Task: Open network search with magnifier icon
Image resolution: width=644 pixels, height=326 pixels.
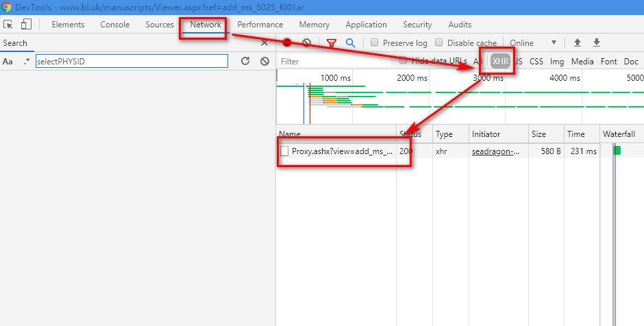Action: pos(351,42)
